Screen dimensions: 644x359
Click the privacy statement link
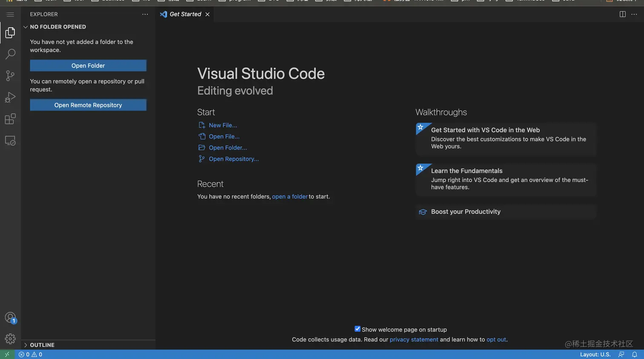(x=414, y=340)
